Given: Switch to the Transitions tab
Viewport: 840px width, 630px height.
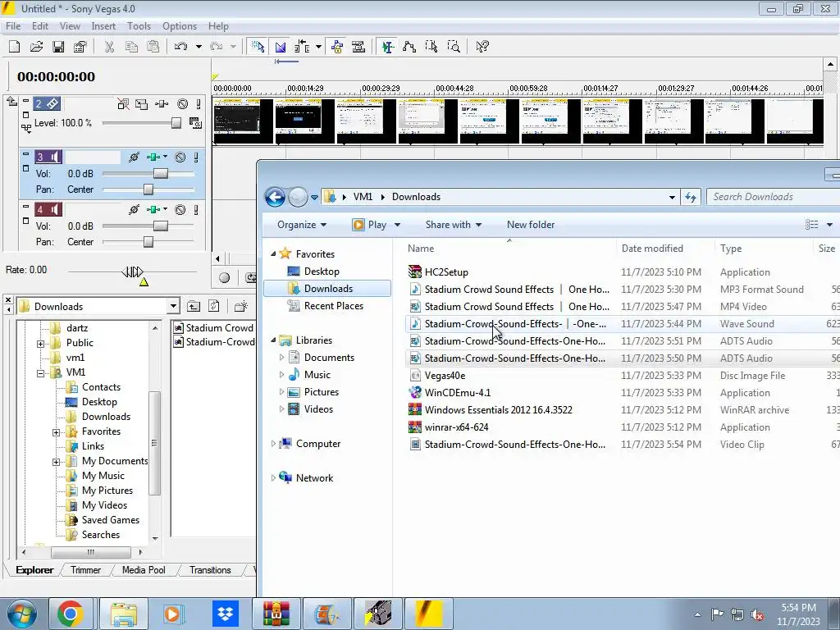Looking at the screenshot, I should pyautogui.click(x=210, y=570).
